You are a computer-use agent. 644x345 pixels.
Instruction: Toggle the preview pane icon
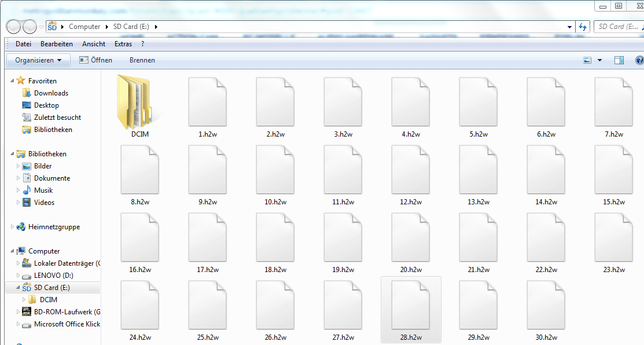[619, 60]
